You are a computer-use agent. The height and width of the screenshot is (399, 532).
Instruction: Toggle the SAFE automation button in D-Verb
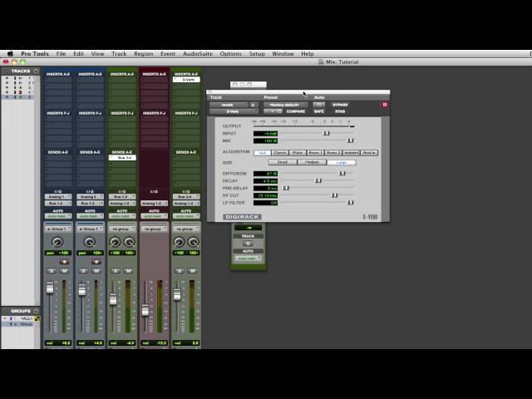point(319,111)
